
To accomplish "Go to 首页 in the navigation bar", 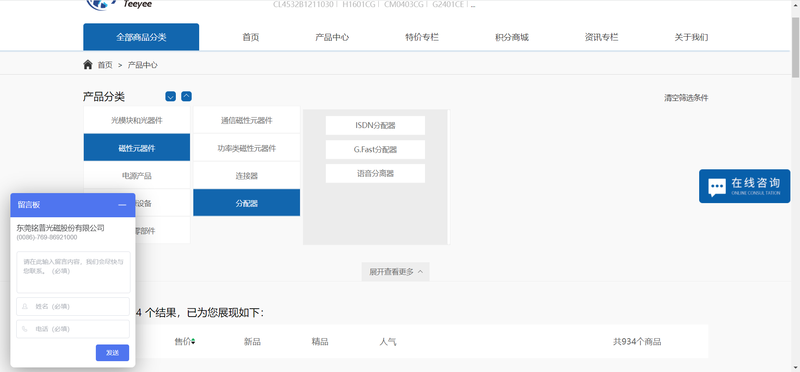I will coord(251,37).
